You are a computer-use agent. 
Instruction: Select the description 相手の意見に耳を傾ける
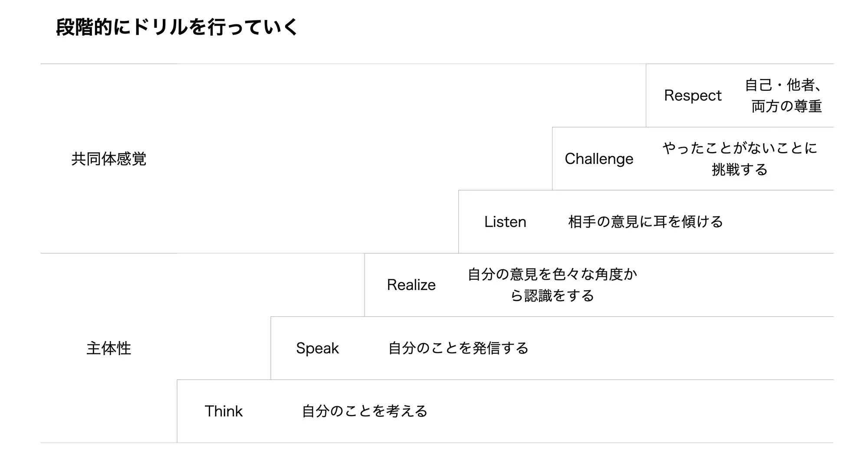645,222
